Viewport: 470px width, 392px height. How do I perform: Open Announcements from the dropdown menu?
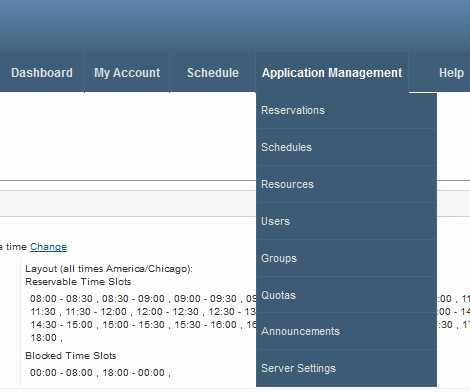click(x=346, y=331)
